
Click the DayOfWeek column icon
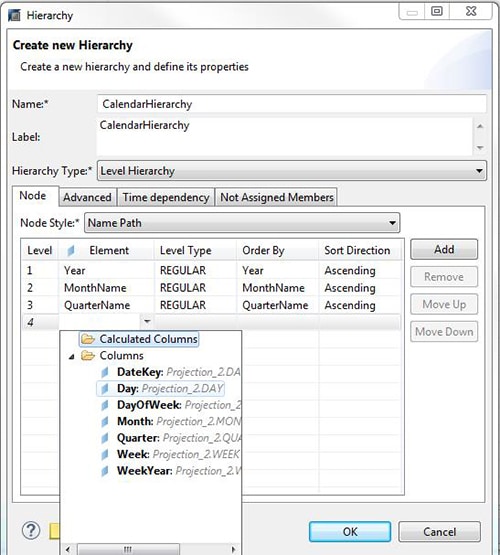pos(105,405)
